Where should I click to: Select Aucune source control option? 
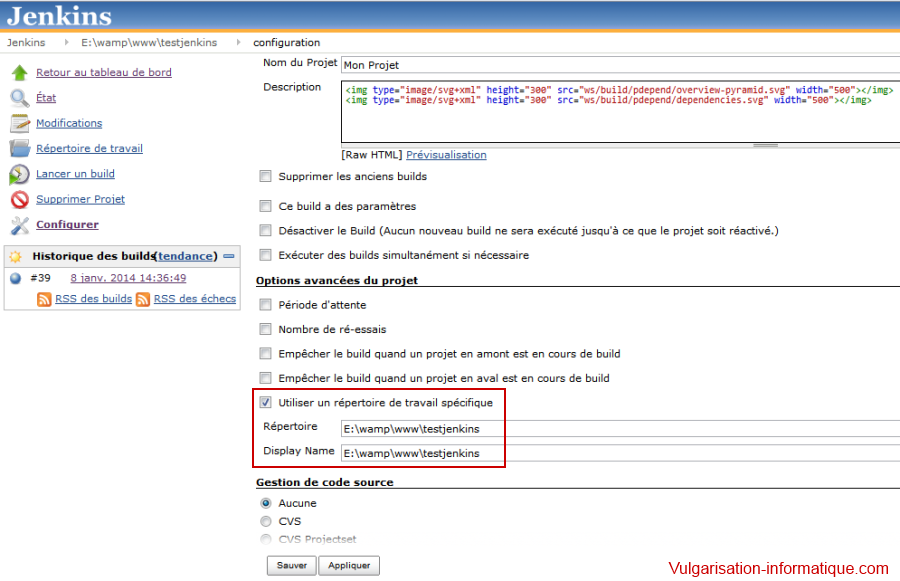click(266, 503)
